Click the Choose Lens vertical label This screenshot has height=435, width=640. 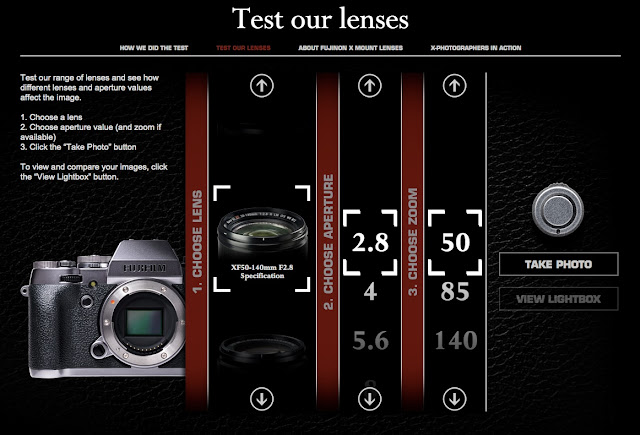click(197, 242)
